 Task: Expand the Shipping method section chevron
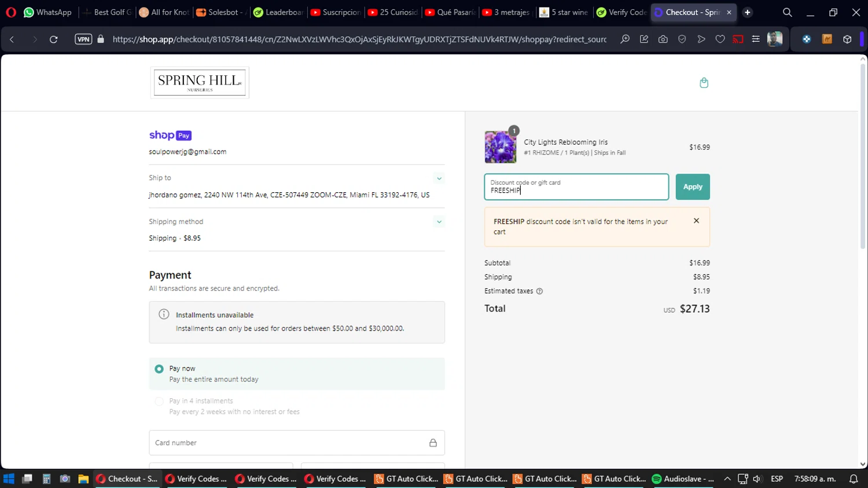pos(439,222)
